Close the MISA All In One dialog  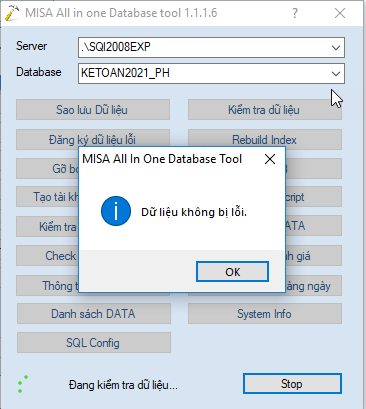pyautogui.click(x=270, y=159)
